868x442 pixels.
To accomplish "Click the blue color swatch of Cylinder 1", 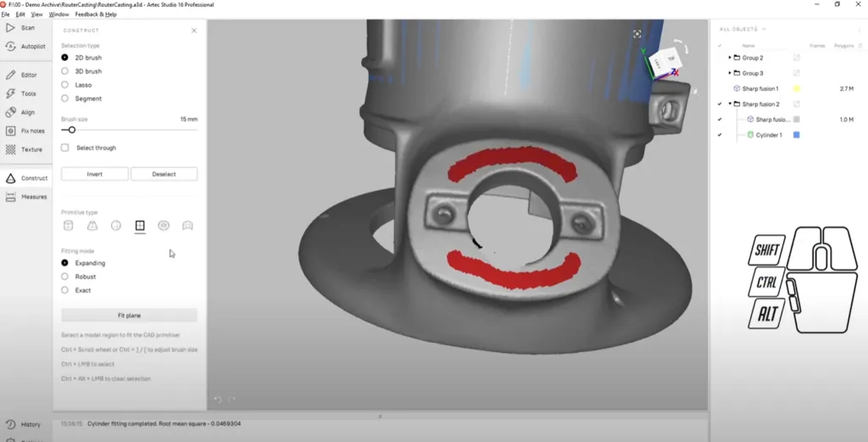I will [x=797, y=135].
